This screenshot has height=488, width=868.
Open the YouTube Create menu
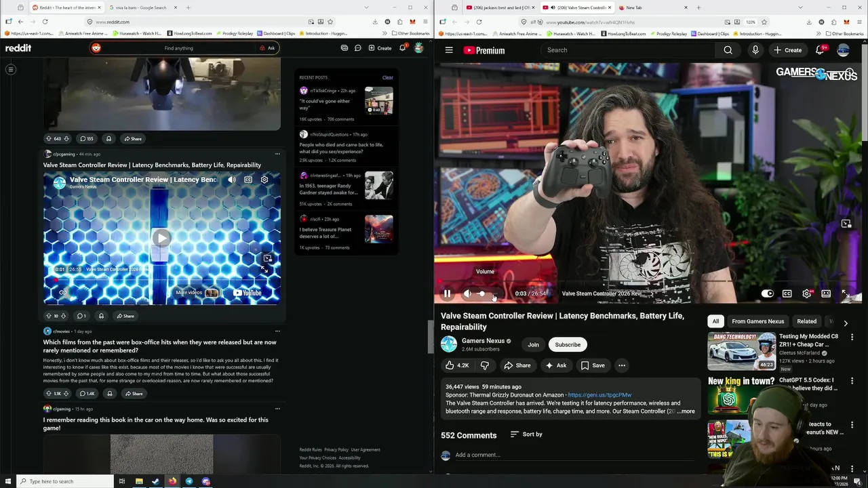pyautogui.click(x=787, y=50)
